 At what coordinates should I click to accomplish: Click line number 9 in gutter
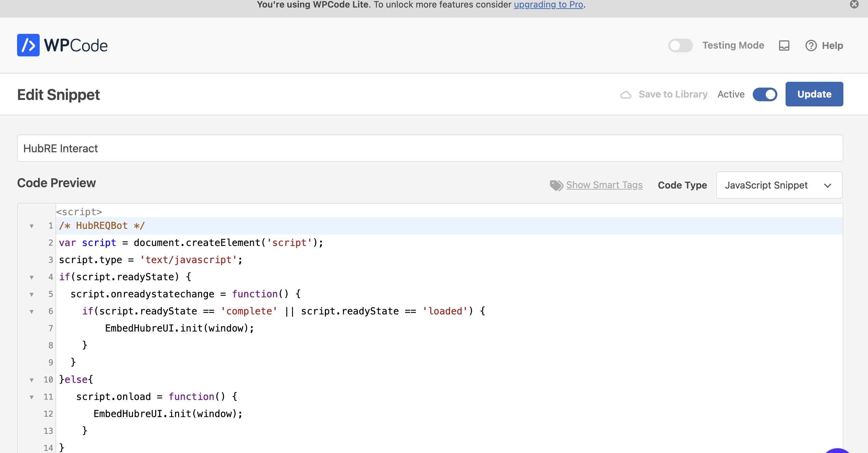tap(51, 362)
